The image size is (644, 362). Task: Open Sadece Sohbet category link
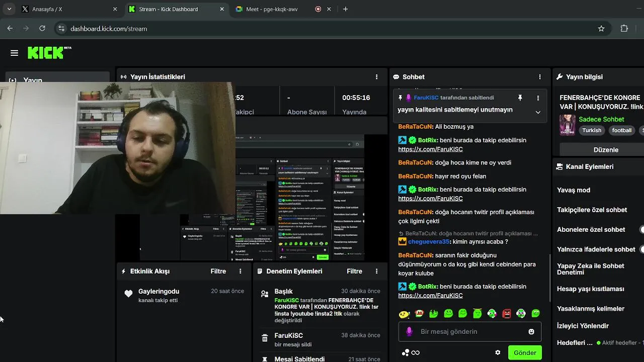[x=601, y=119]
